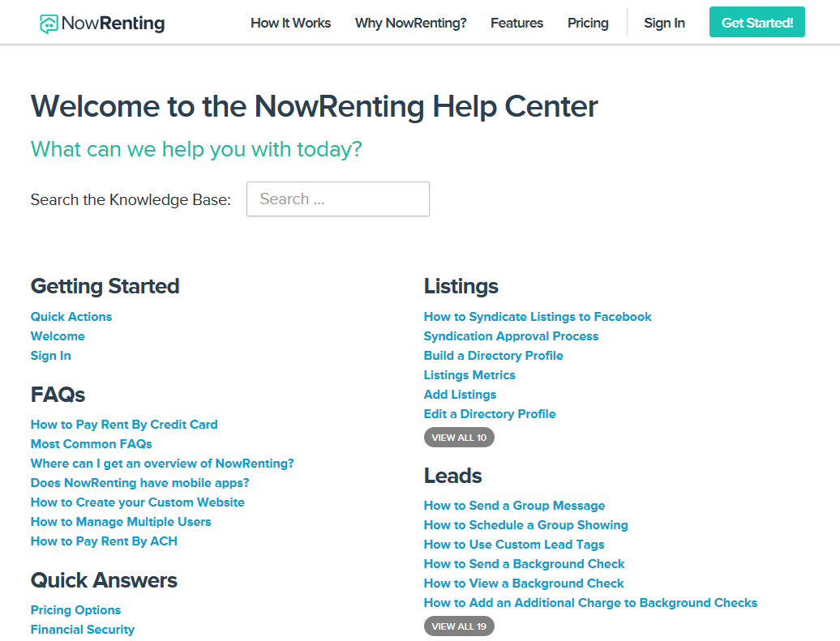
Task: Read the Syndication Approval Process article
Action: (511, 335)
